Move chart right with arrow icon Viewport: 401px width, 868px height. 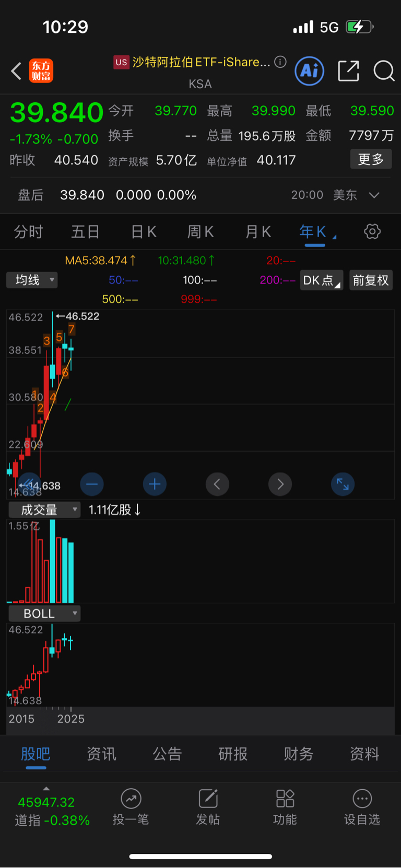pyautogui.click(x=280, y=484)
